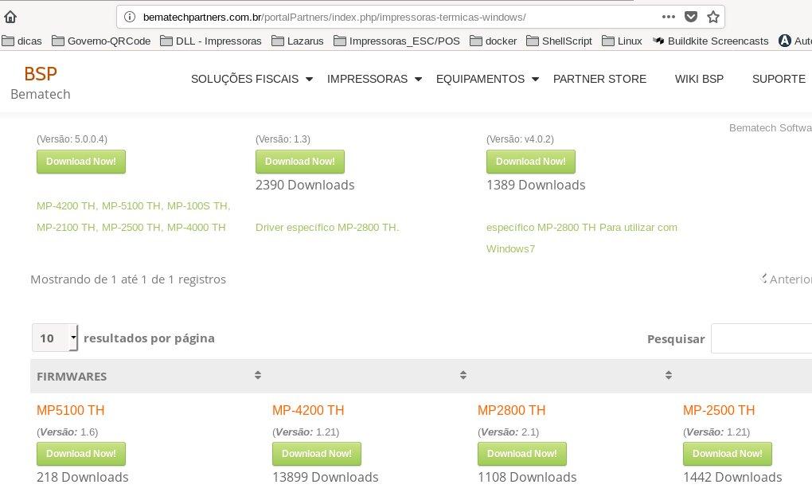Download MP-4200 TH firmware
812x504 pixels.
tap(317, 454)
